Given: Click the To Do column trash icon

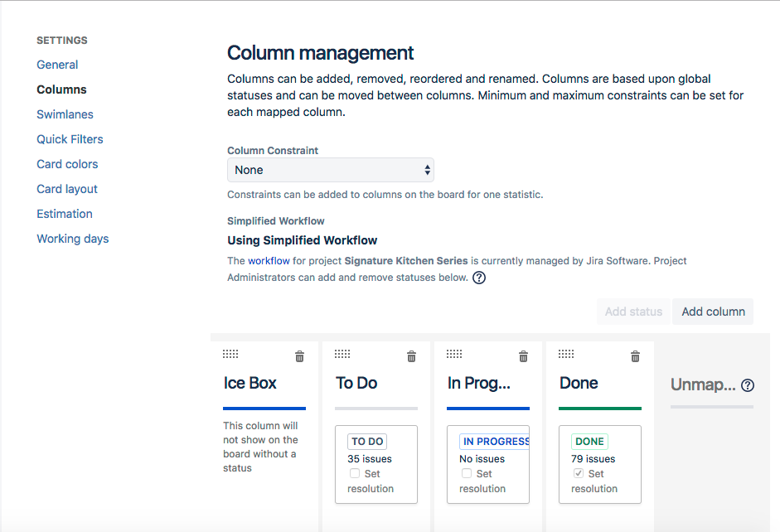Looking at the screenshot, I should [411, 356].
